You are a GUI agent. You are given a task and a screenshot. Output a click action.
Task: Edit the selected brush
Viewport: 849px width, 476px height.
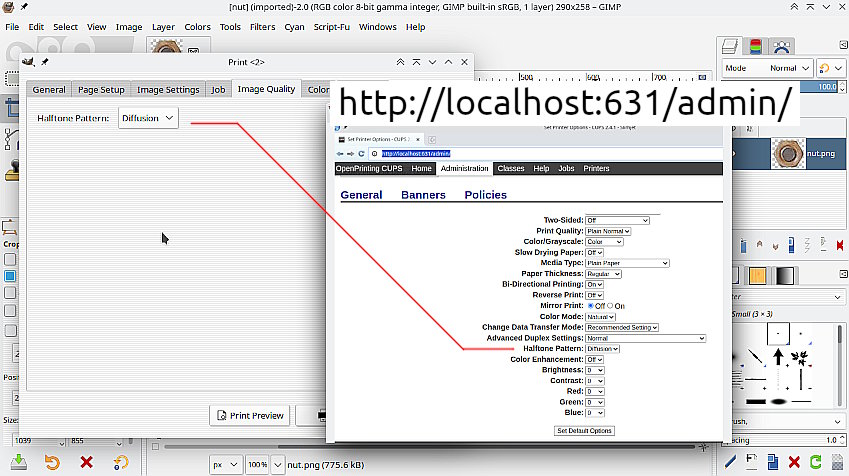point(730,462)
